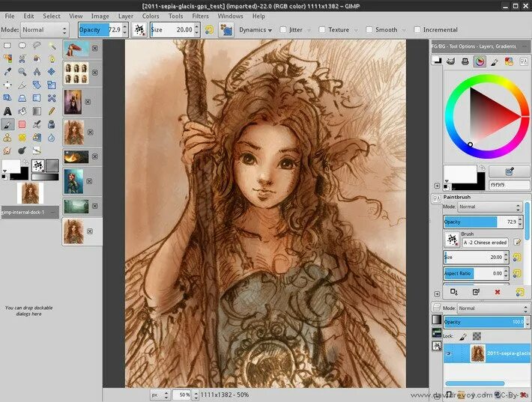Click Aspect Ratio stepper arrows
This screenshot has height=402, width=532.
point(506,273)
